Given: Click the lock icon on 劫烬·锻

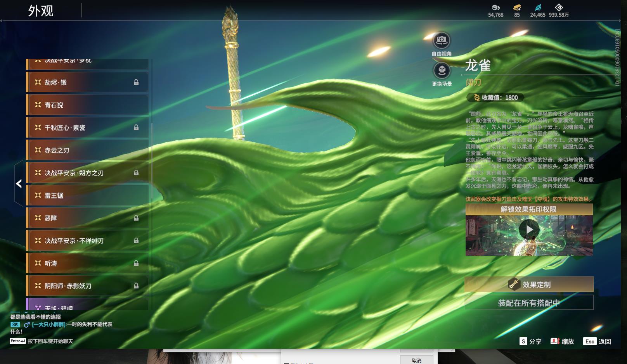Looking at the screenshot, I should point(136,82).
